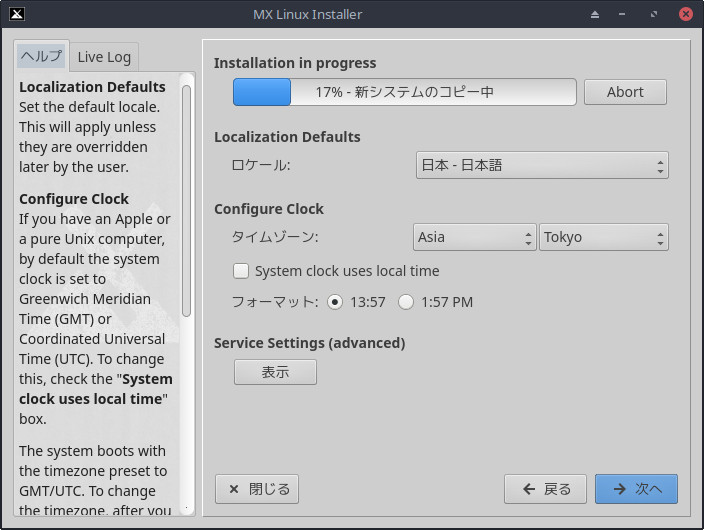704x530 pixels.
Task: Expand the Asia timezone region dropdown
Action: [475, 237]
